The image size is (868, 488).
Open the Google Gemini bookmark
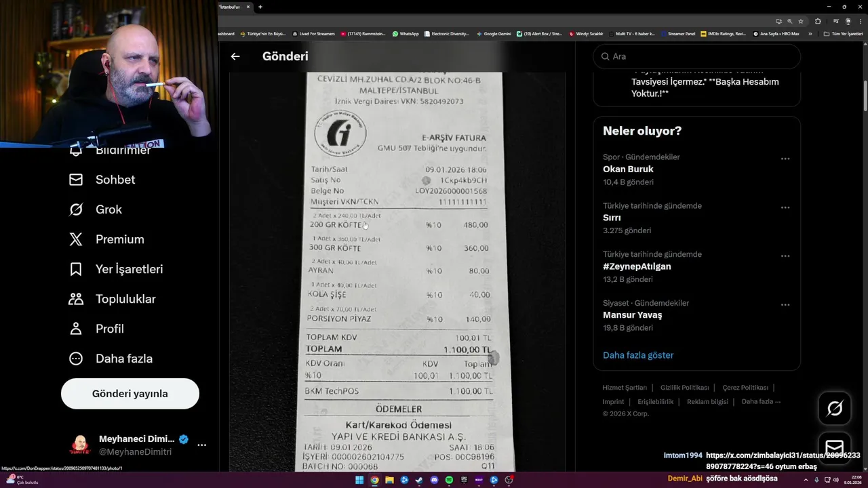pos(494,33)
